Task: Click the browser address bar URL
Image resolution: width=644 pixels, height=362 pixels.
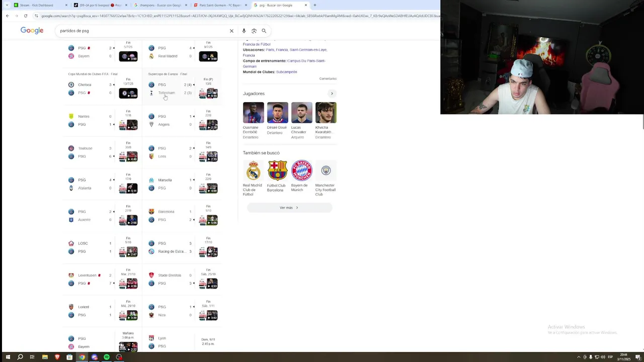Action: (x=239, y=16)
